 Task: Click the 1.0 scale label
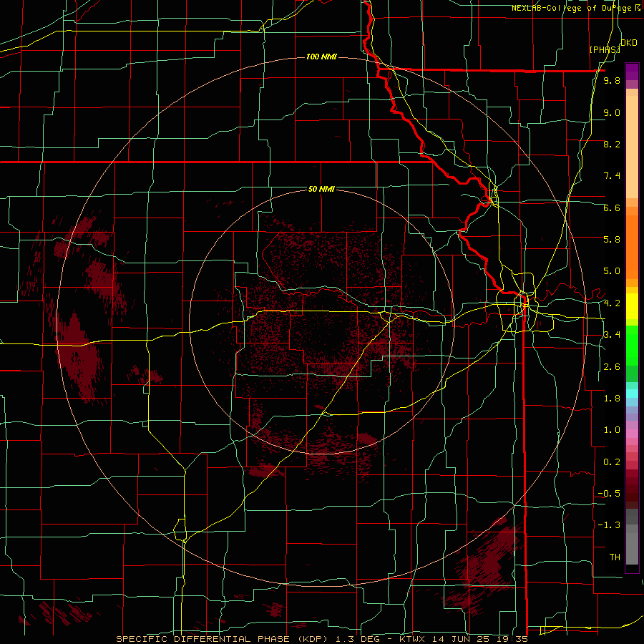(x=612, y=430)
